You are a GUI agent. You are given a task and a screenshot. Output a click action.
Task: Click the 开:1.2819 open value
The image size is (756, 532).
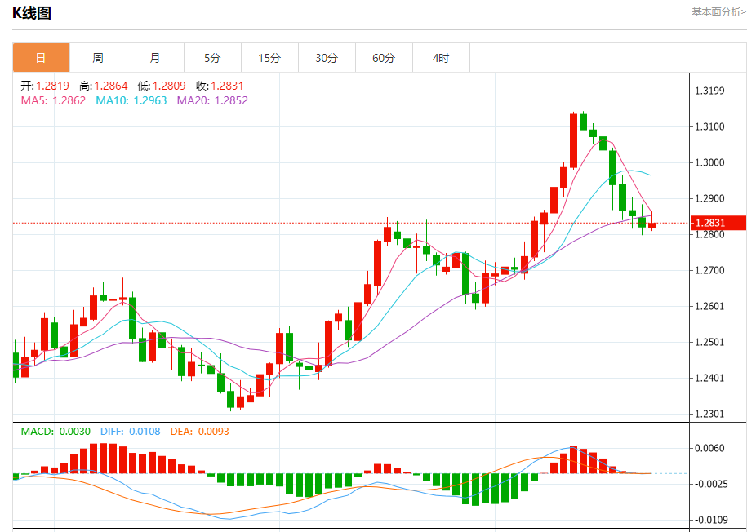pyautogui.click(x=45, y=86)
